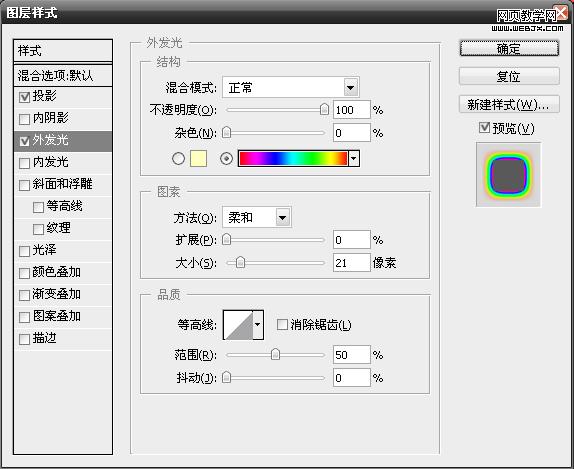This screenshot has width=574, height=469.
Task: Open the 方法 technique dropdown
Action: click(257, 217)
